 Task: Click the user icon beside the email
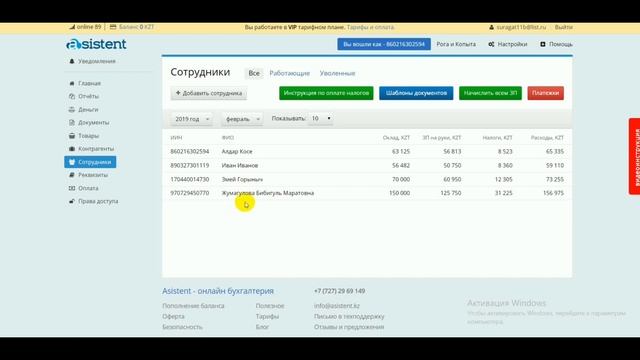(491, 27)
